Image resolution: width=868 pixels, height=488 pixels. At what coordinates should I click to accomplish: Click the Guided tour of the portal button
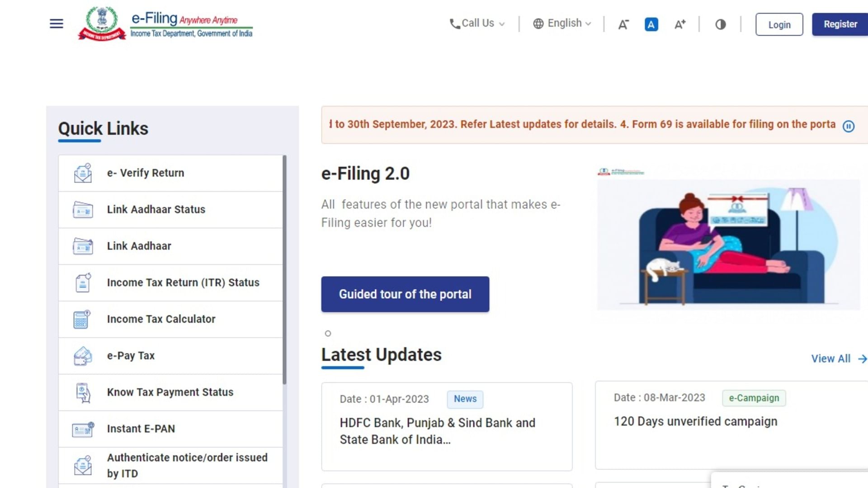tap(405, 294)
